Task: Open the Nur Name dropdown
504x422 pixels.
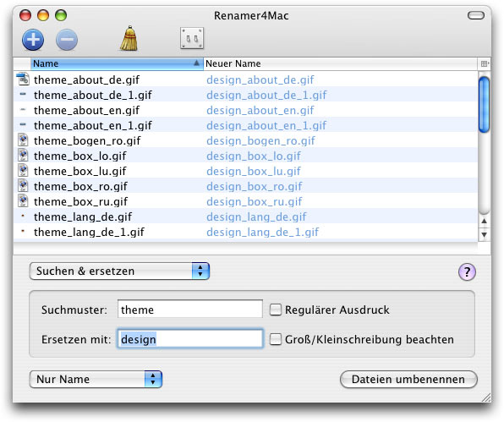Action: [96, 379]
